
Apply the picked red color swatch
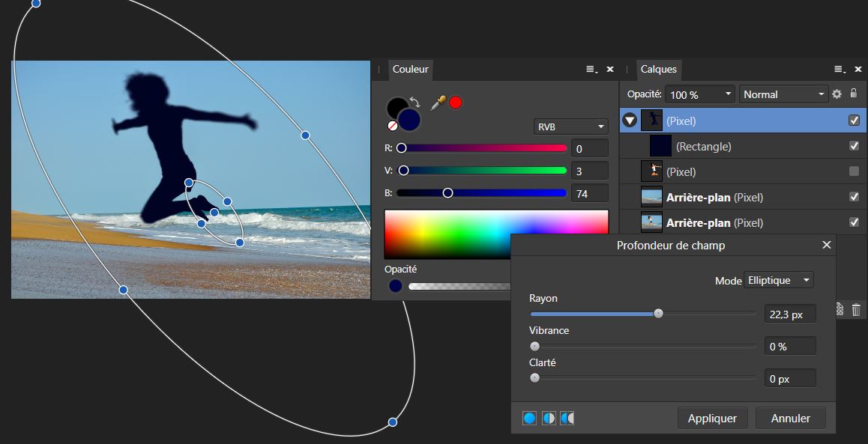(x=456, y=103)
